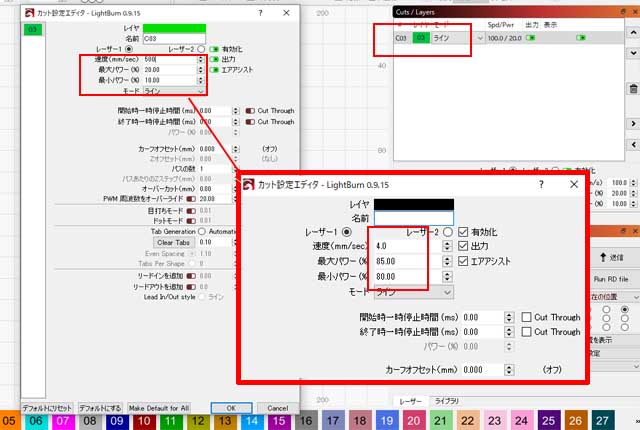Undock the Cuts / Layers panel via float icon
The image size is (640, 430).
623,12
